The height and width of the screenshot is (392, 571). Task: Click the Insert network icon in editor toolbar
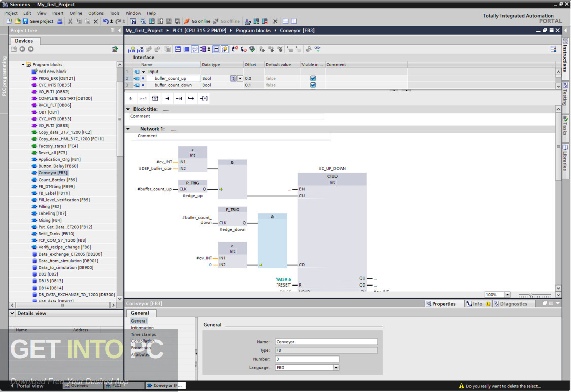(x=131, y=49)
